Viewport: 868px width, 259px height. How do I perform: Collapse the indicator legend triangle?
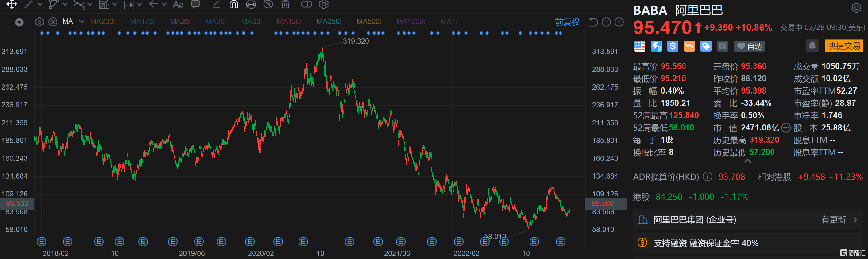[x=19, y=23]
